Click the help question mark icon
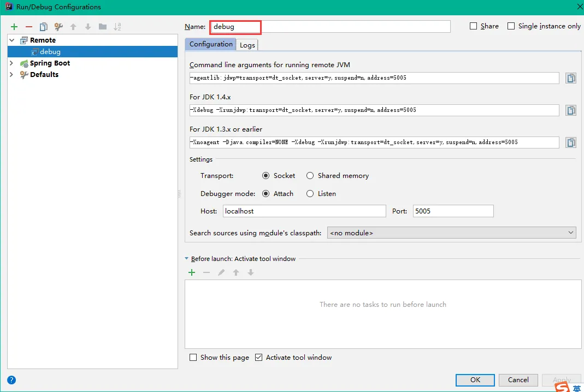The height and width of the screenshot is (392, 584). coord(11,380)
